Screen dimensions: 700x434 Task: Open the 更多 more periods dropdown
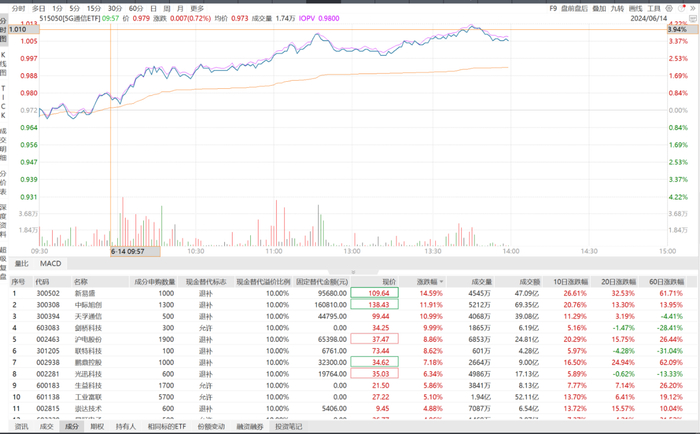pos(197,8)
